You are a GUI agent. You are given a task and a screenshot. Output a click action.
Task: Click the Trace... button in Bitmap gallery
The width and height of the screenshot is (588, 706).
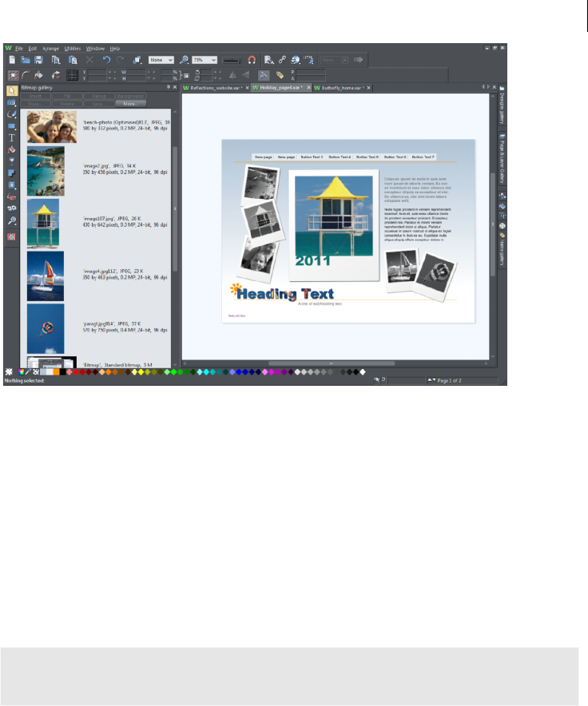pos(36,104)
